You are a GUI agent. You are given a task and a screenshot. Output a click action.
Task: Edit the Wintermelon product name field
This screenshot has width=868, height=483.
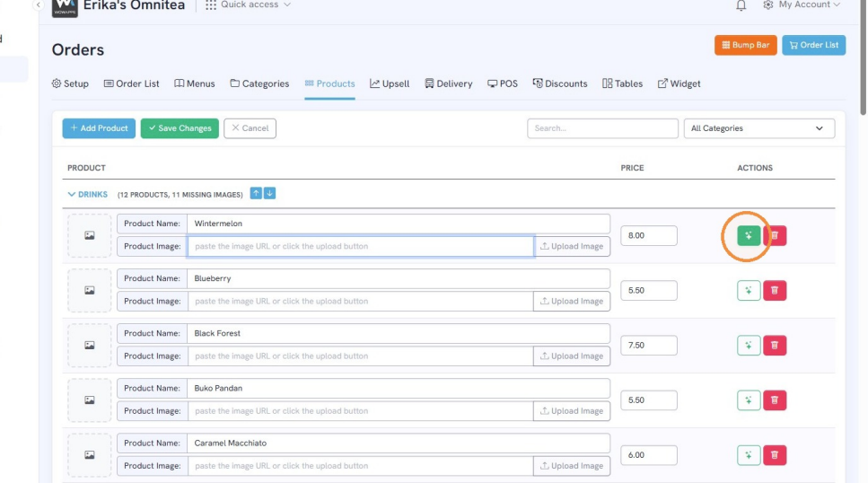[399, 224]
